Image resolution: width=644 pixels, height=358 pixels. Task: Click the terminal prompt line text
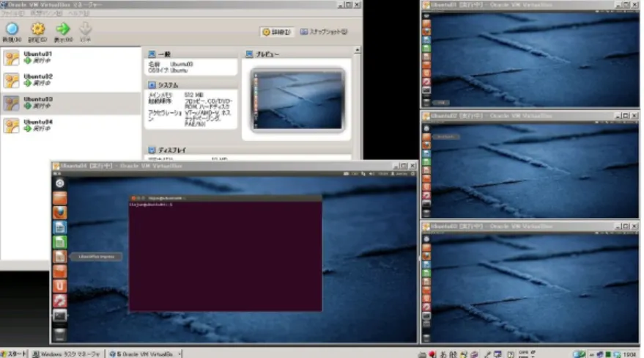coord(151,204)
